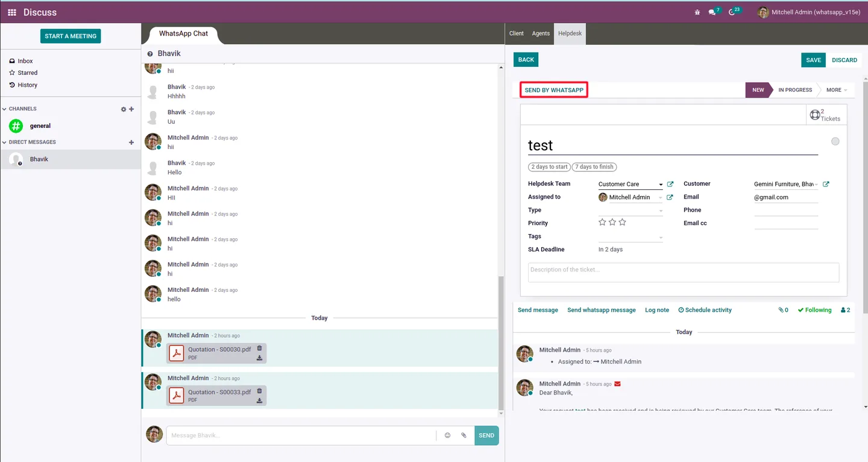The image size is (868, 462).
Task: Delete the Quotation - S00033.pdf attachment
Action: click(x=259, y=391)
